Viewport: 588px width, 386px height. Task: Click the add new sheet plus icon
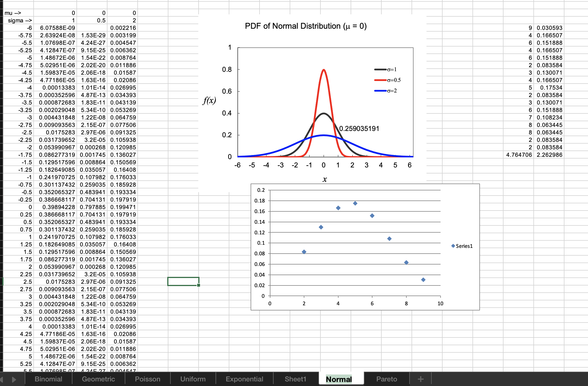(420, 379)
